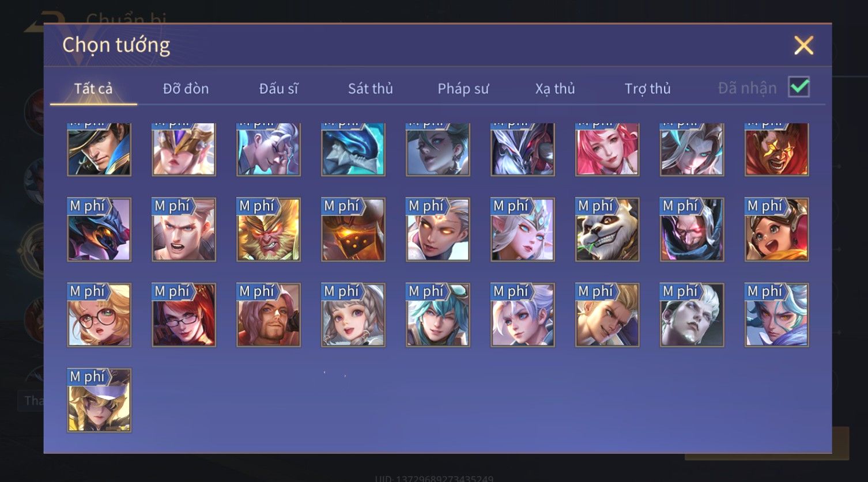The image size is (868, 482).
Task: Choose the blonde girl with round glasses
Action: (99, 315)
